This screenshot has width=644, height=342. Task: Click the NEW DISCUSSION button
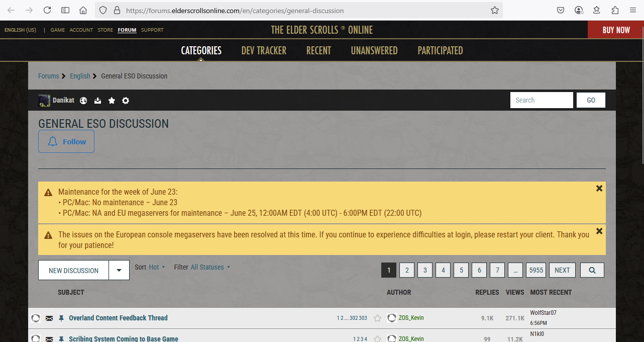(x=73, y=270)
